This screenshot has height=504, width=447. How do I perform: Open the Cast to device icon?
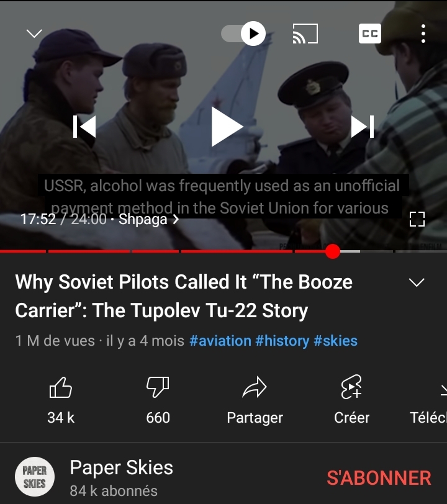[x=305, y=34]
